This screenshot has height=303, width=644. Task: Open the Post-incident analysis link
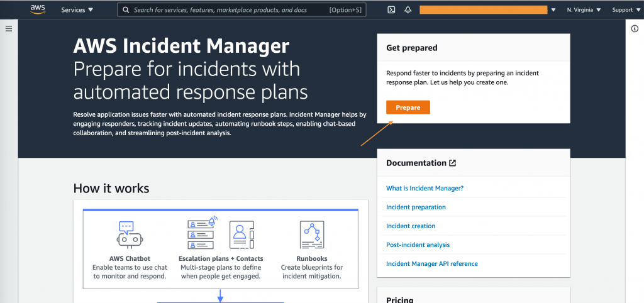tap(418, 245)
